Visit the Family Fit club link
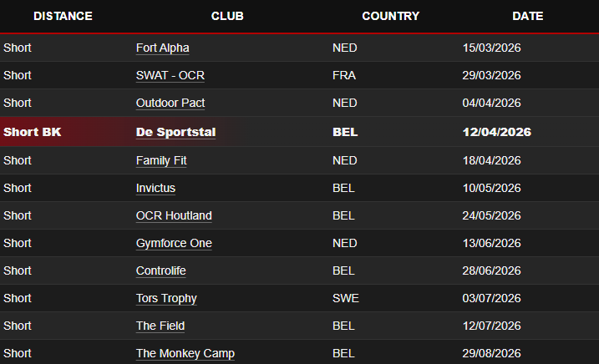 click(163, 160)
